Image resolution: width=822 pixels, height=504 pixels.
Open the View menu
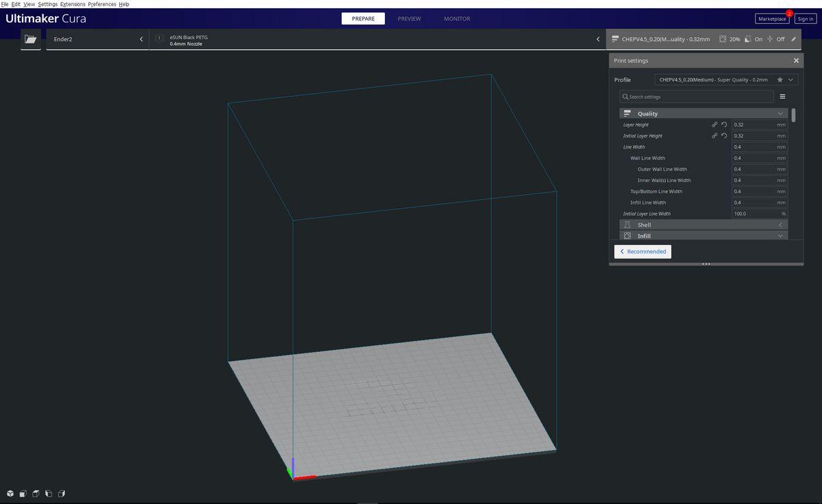tap(29, 4)
